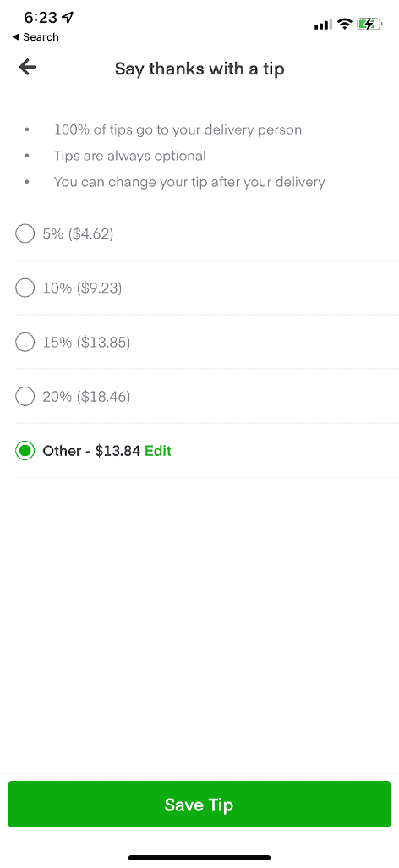Viewport: 399px width, 868px height.
Task: Tap the Other - $13.84 label
Action: point(91,451)
